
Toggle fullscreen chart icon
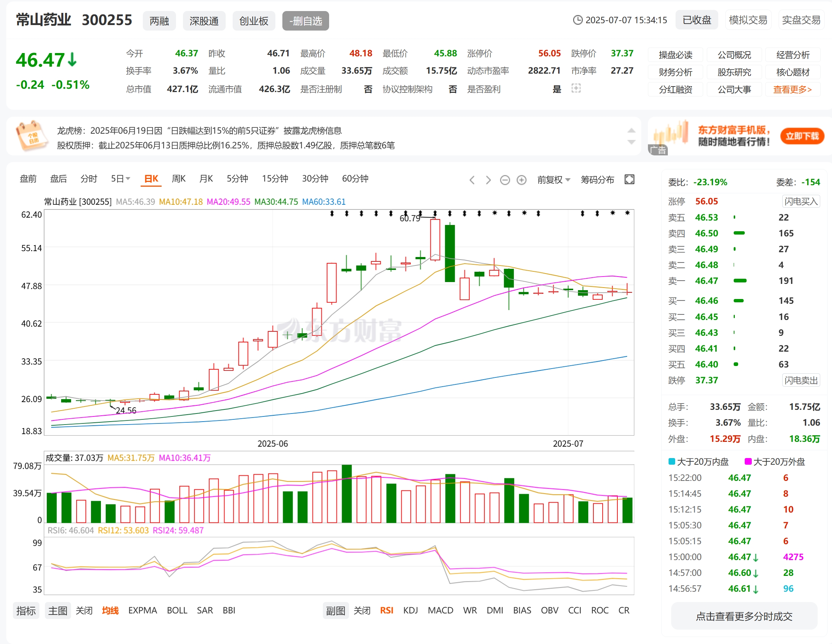pyautogui.click(x=629, y=179)
